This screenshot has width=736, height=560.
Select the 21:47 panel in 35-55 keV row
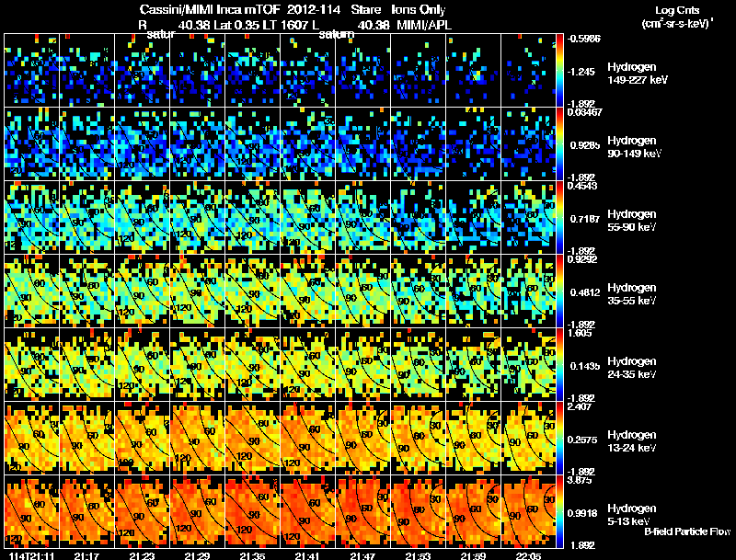click(362, 291)
